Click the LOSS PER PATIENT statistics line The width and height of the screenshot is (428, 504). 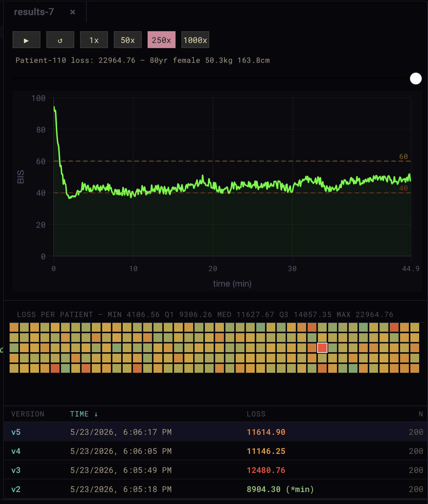(x=205, y=315)
